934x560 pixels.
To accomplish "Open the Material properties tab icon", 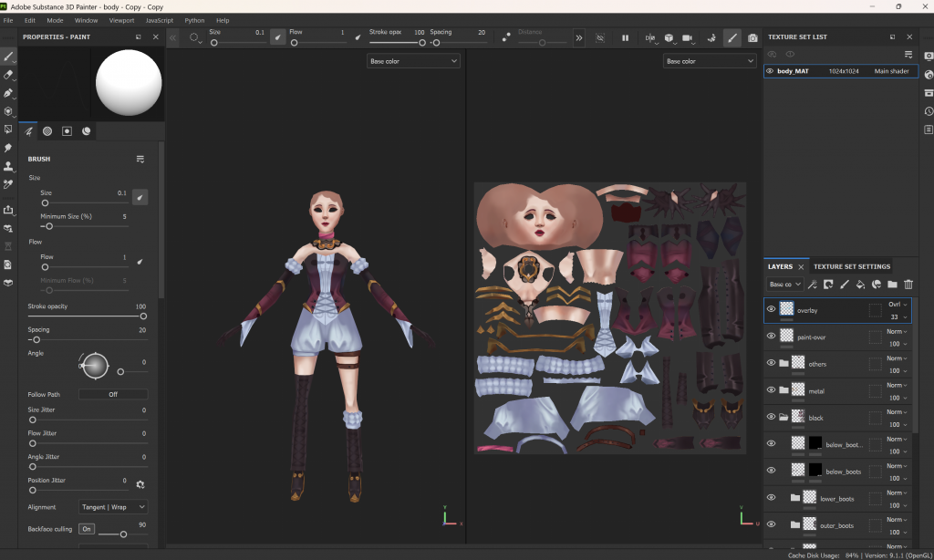I will [x=87, y=131].
